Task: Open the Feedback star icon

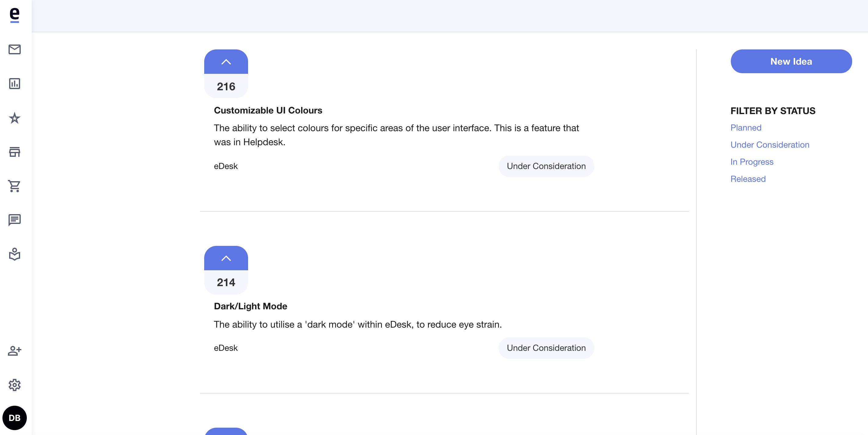Action: 15,118
